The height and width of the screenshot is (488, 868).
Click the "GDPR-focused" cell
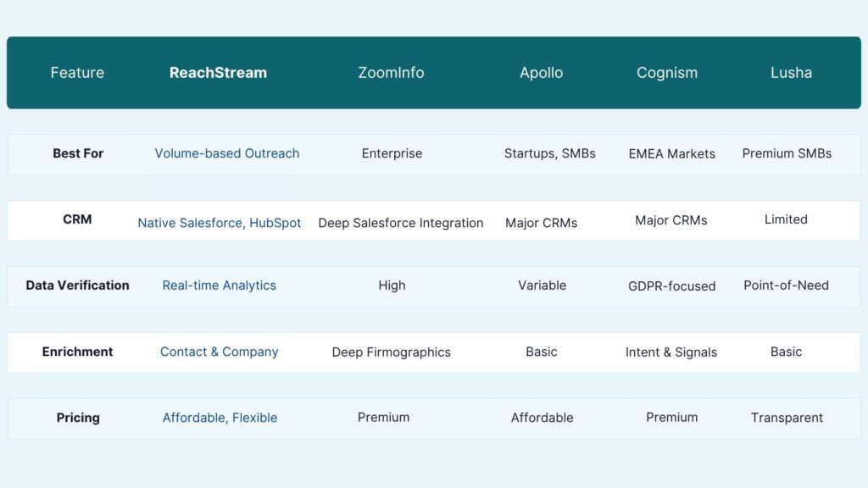(671, 286)
